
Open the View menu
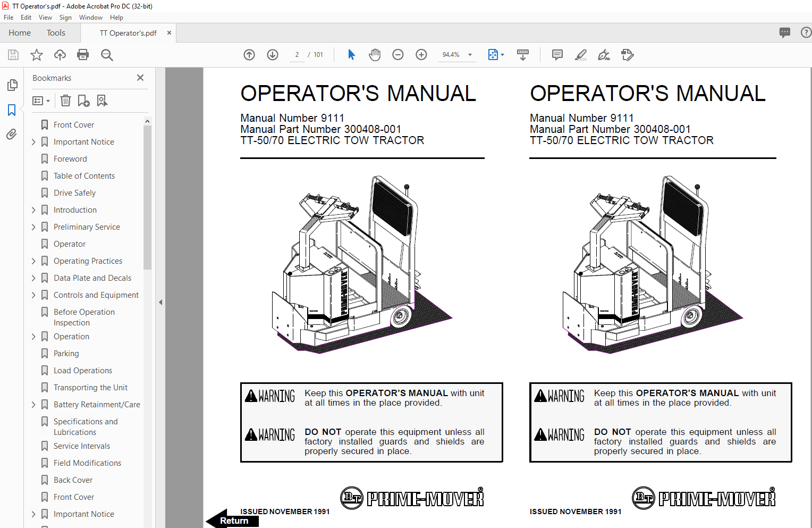click(45, 18)
